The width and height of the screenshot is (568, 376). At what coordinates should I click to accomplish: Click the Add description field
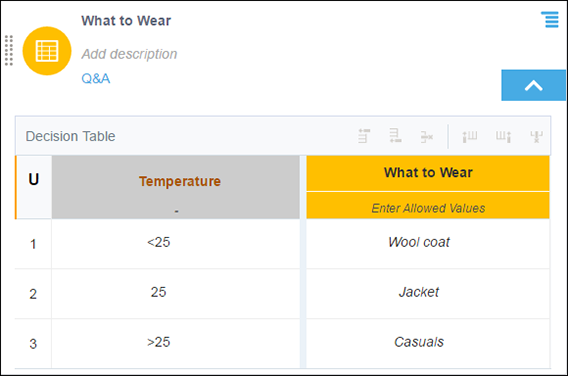click(129, 54)
